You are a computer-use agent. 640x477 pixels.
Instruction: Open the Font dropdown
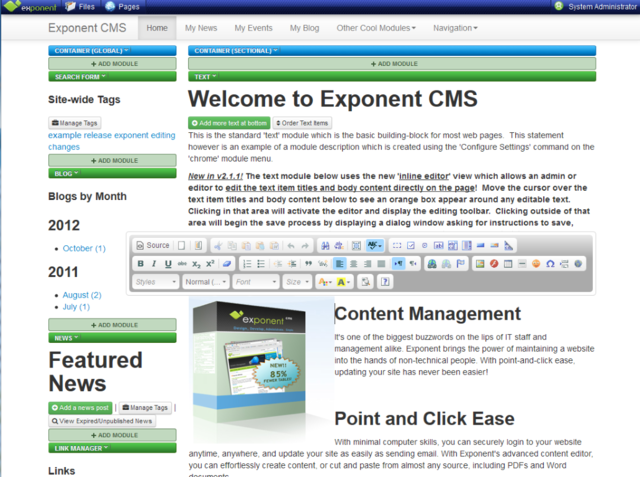[x=256, y=282]
